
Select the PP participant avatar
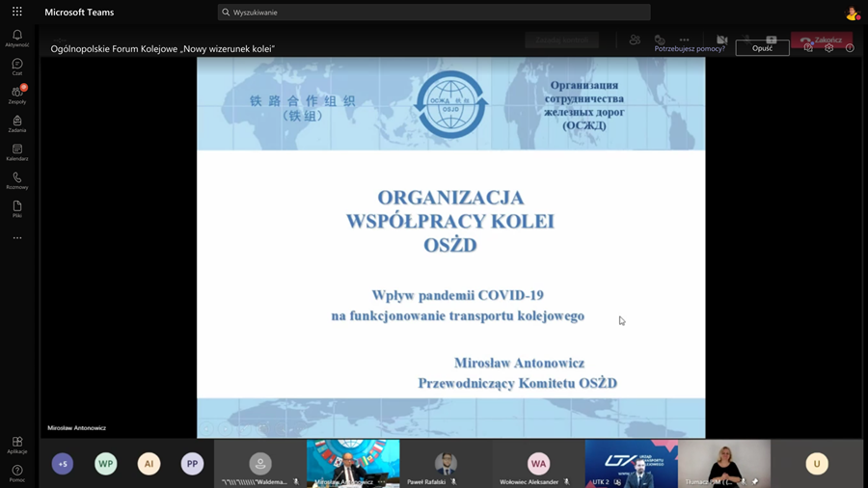192,464
